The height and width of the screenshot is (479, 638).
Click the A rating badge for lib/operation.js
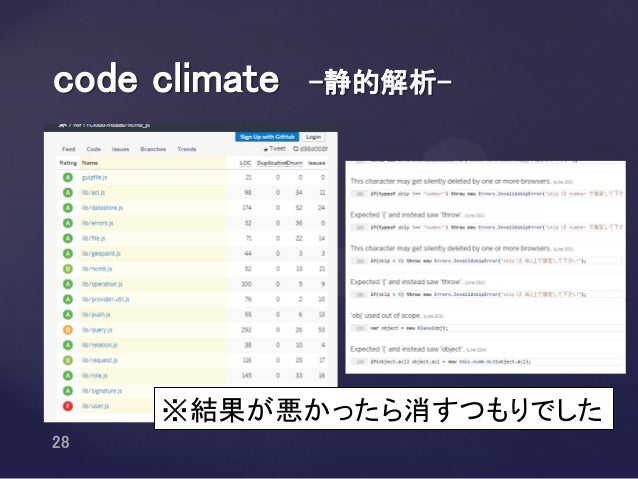pyautogui.click(x=68, y=284)
